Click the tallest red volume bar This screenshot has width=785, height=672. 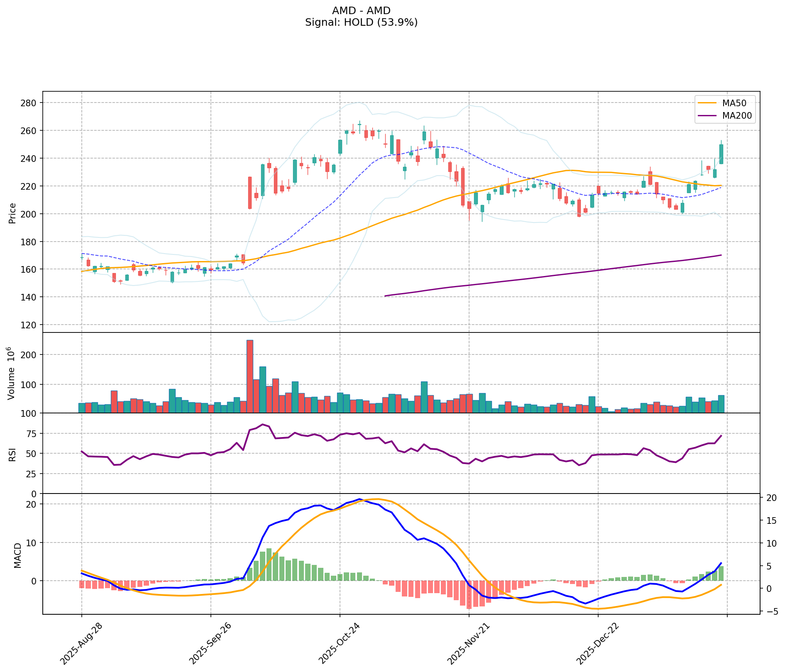click(x=250, y=376)
